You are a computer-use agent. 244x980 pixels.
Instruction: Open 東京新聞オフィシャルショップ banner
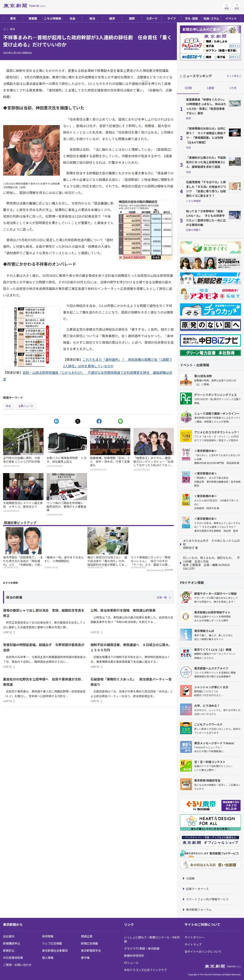pyautogui.click(x=210, y=840)
